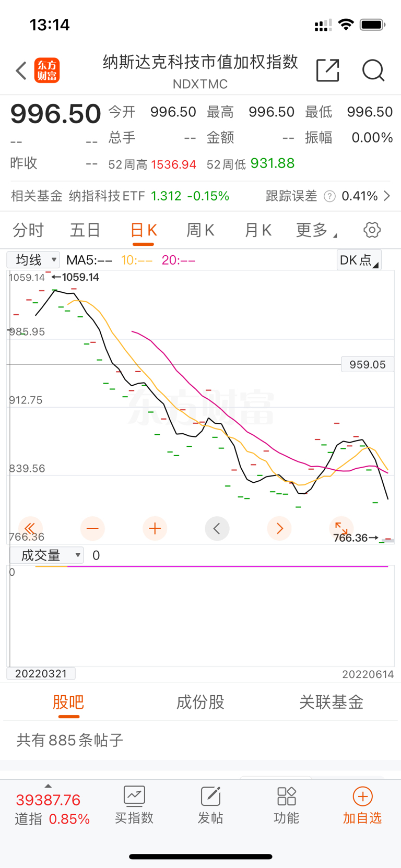401x868 pixels.
Task: Tap the 发帖 post button
Action: (210, 805)
